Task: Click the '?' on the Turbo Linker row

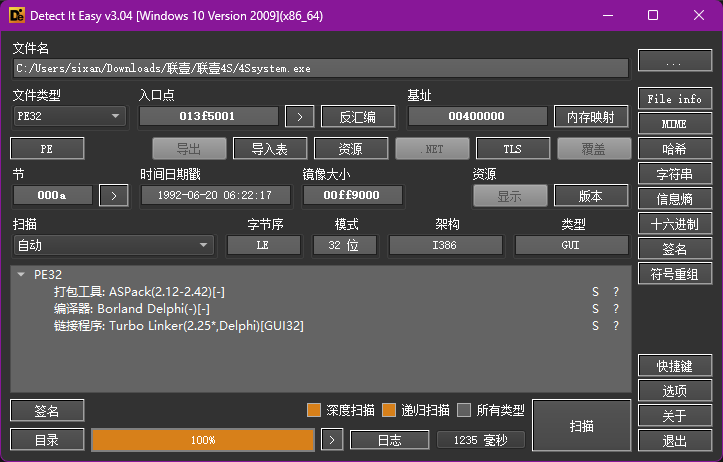Action: coord(616,326)
